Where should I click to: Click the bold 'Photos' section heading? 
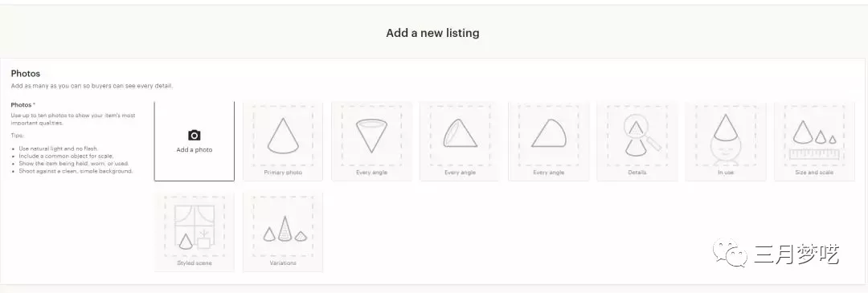tap(26, 74)
